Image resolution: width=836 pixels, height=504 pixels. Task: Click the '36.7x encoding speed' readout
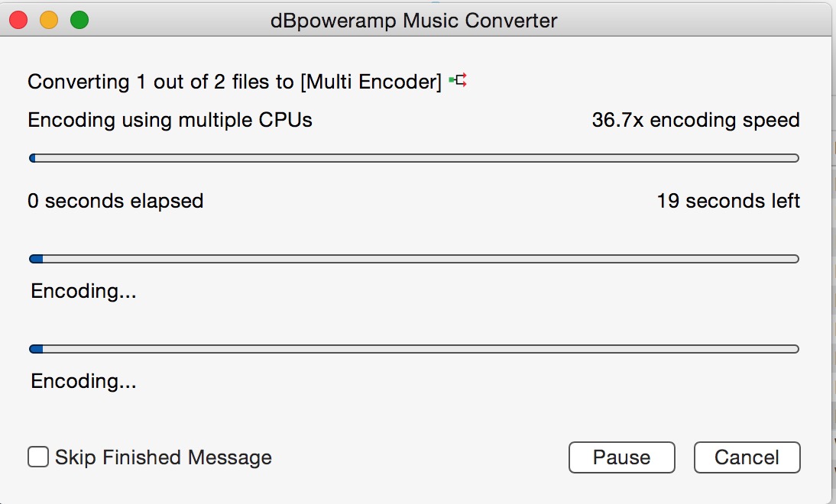(x=695, y=120)
